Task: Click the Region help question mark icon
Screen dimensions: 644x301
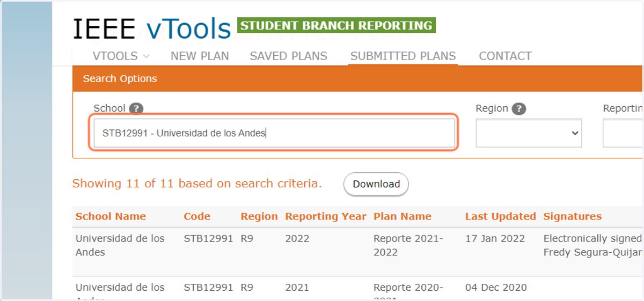Action: tap(518, 108)
